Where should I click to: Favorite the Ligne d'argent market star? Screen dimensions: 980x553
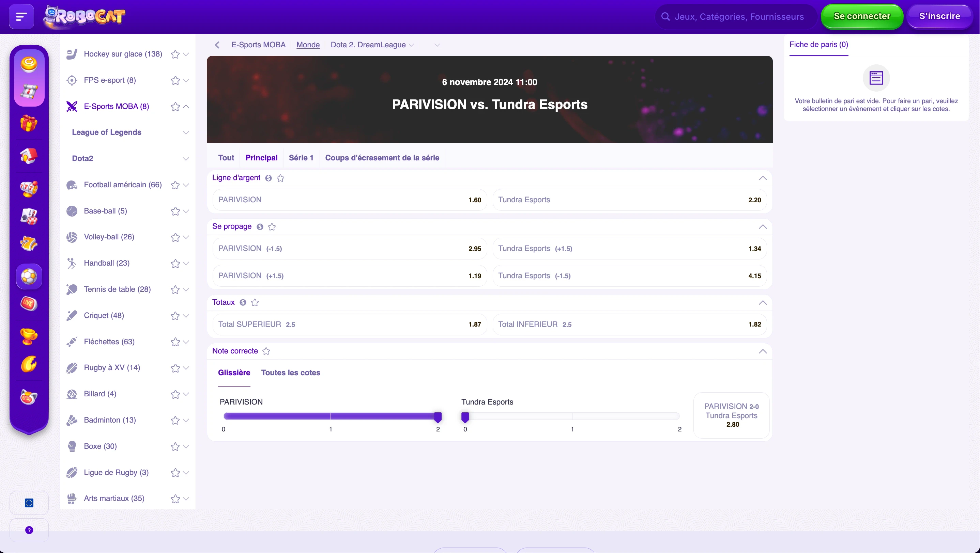[280, 178]
